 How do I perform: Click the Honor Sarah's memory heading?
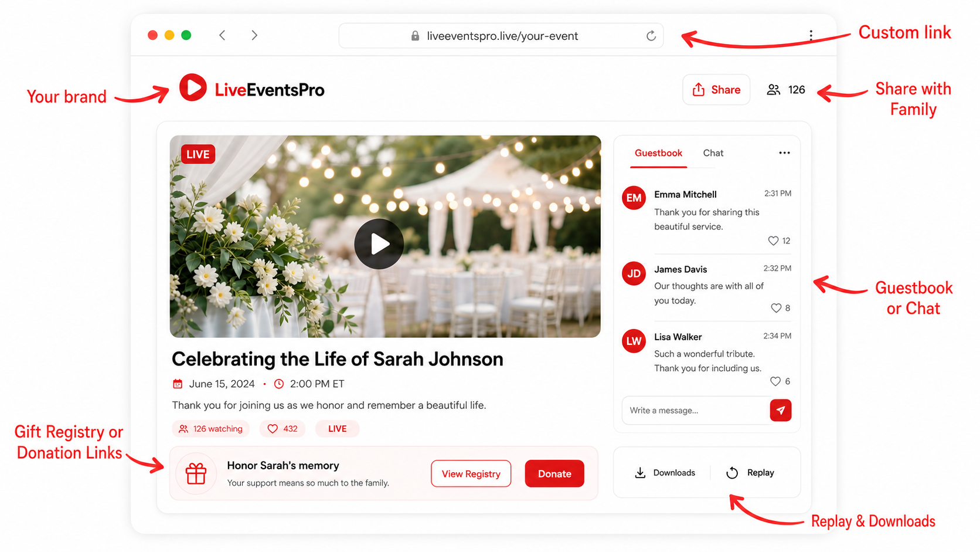coord(283,465)
